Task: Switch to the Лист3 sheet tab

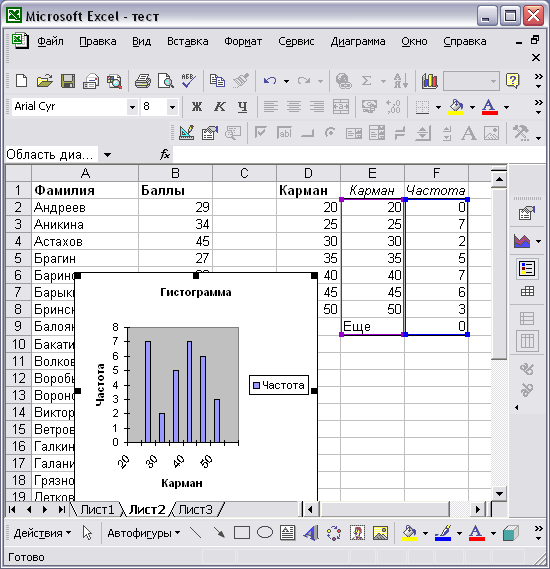Action: coord(195,510)
